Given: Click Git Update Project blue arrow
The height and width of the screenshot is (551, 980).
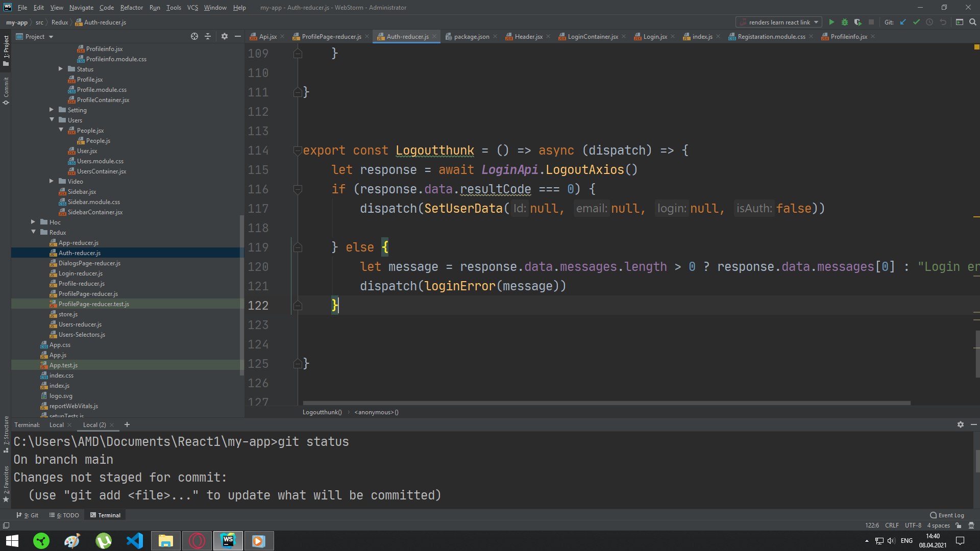Looking at the screenshot, I should [903, 22].
